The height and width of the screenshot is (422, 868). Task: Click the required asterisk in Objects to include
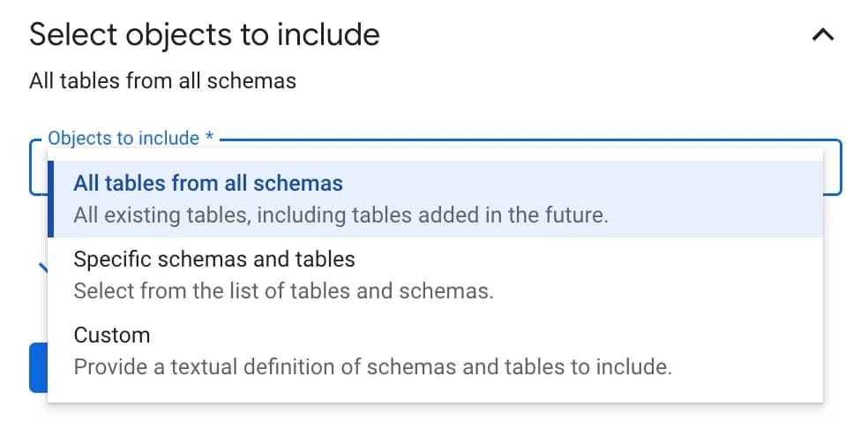pyautogui.click(x=209, y=139)
